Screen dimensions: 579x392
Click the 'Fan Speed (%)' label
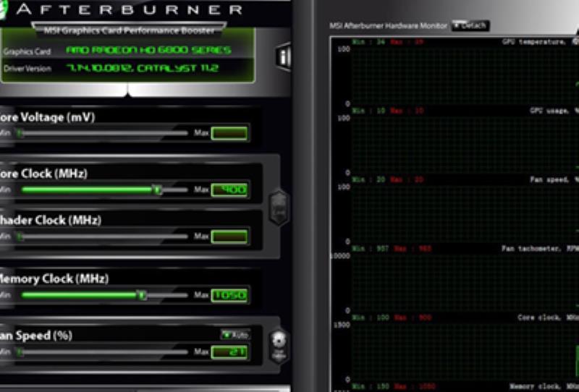[35, 336]
